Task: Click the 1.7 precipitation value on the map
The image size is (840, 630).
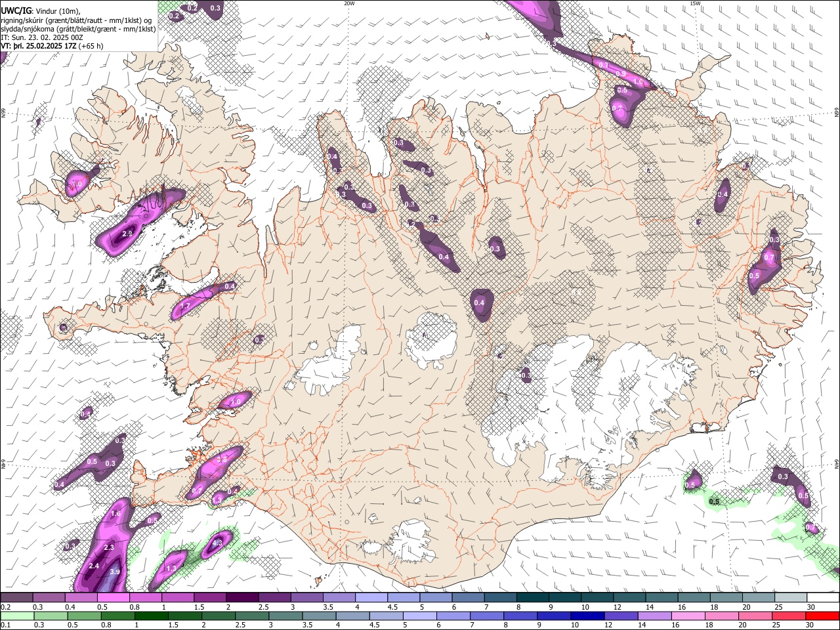Action: 186,306
